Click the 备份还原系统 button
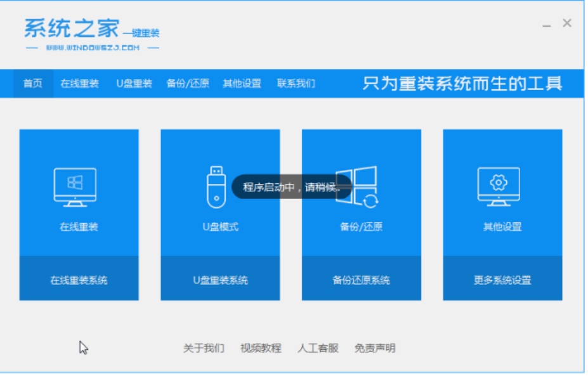Viewport: 588px width, 376px height. (x=361, y=280)
